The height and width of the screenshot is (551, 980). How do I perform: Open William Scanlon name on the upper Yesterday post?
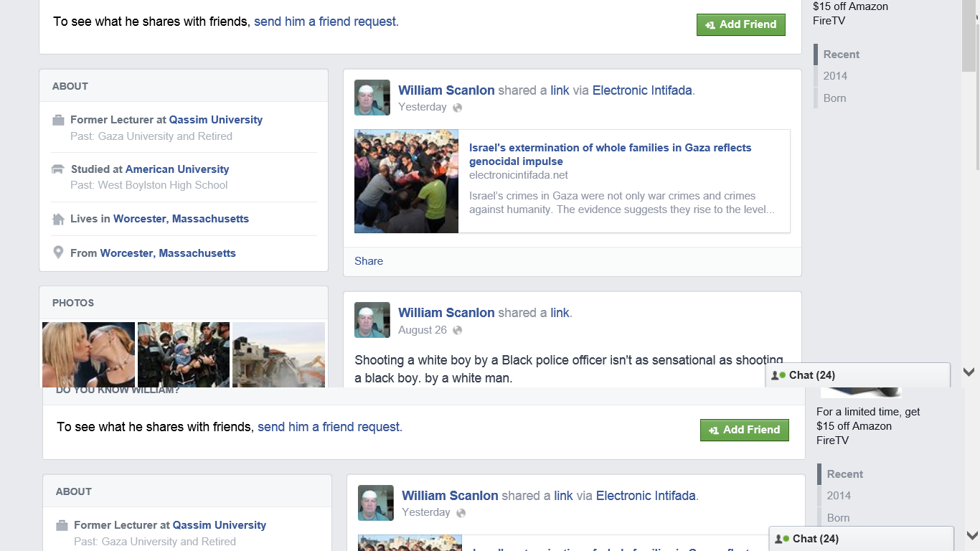click(x=446, y=90)
